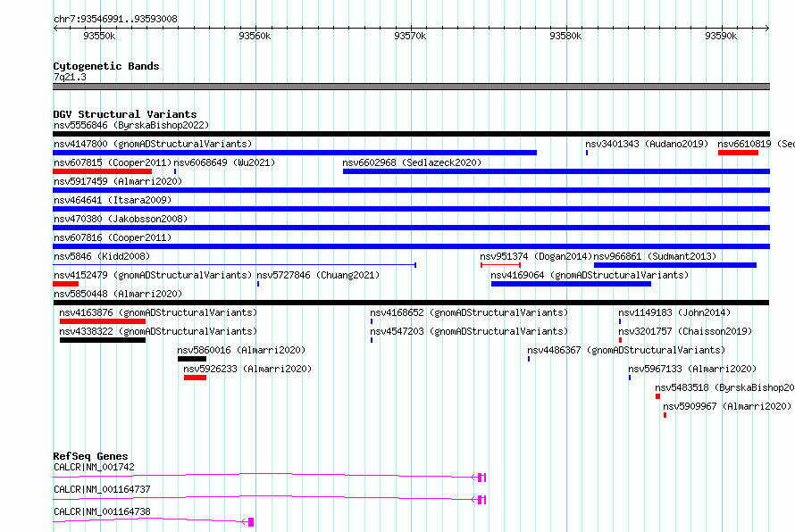Select the thin blue nsv5846 variant line
This screenshot has width=795, height=532.
pos(235,265)
